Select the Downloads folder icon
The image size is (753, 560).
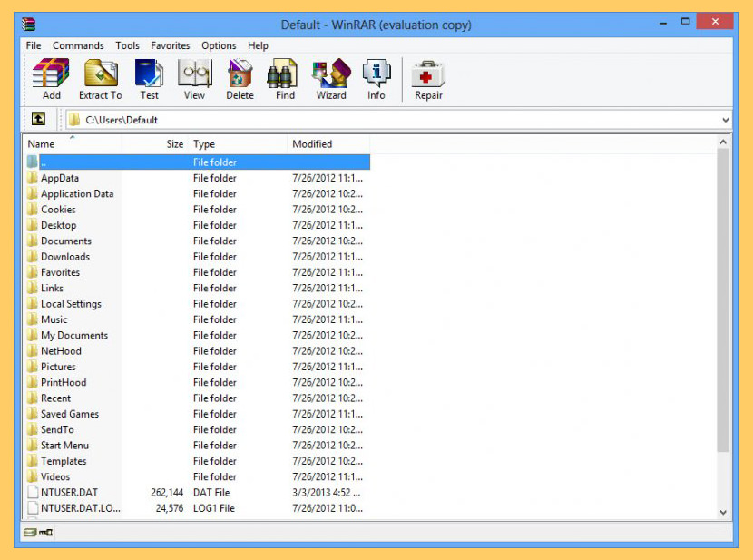(x=32, y=257)
